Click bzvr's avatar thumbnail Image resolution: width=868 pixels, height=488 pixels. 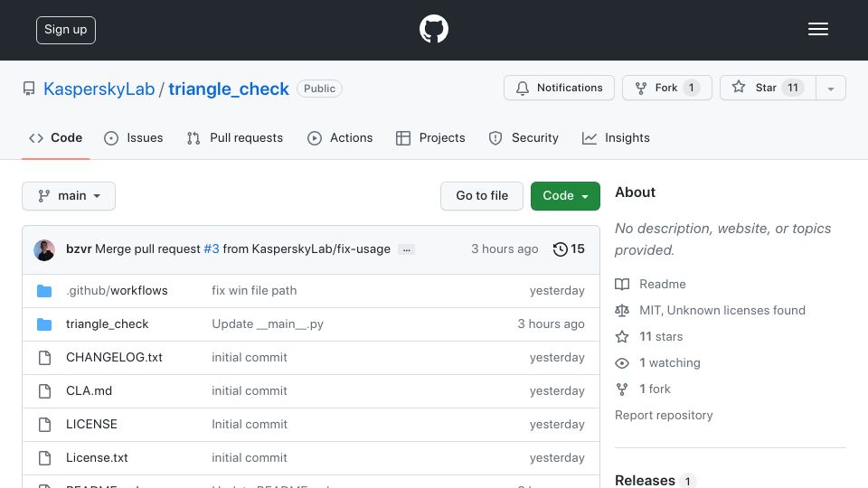tap(44, 250)
